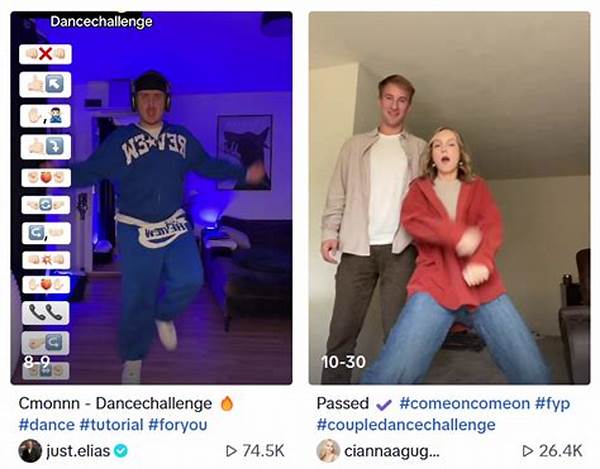The image size is (600, 469).
Task: Open the #foryou hashtag
Action: click(178, 425)
